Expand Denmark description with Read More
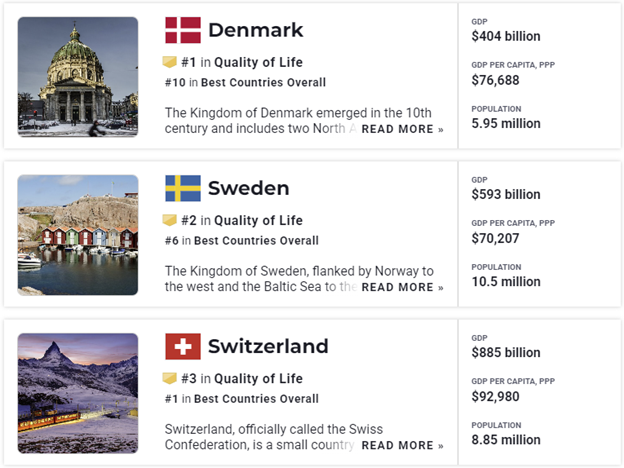 coord(402,129)
